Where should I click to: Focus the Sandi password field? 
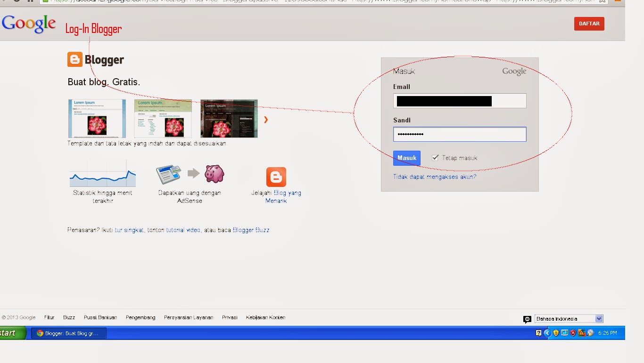point(460,134)
